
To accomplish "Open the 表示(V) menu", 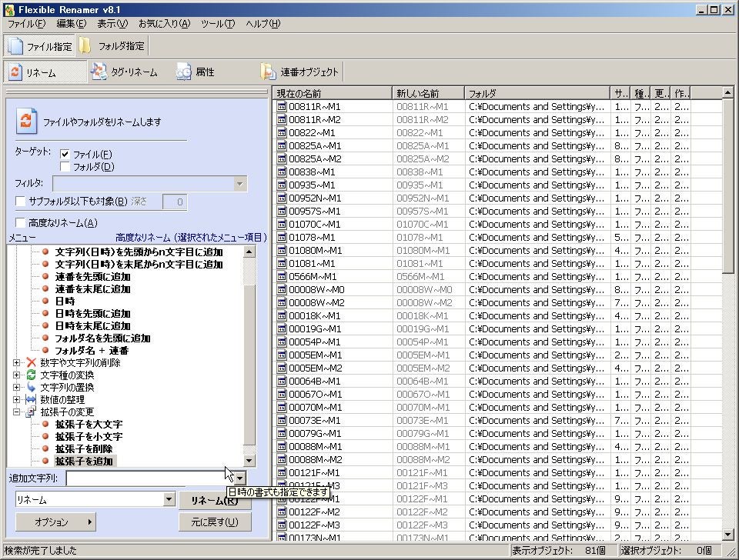I will pyautogui.click(x=112, y=24).
